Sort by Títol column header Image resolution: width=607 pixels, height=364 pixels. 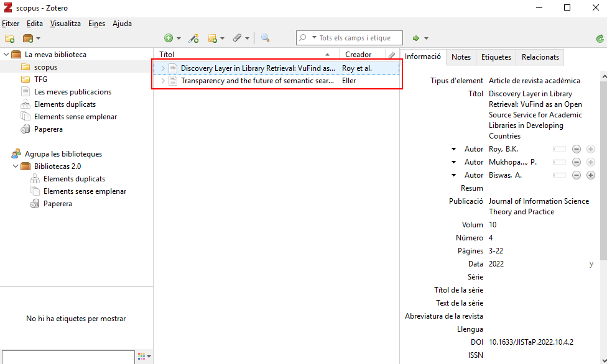pyautogui.click(x=246, y=55)
